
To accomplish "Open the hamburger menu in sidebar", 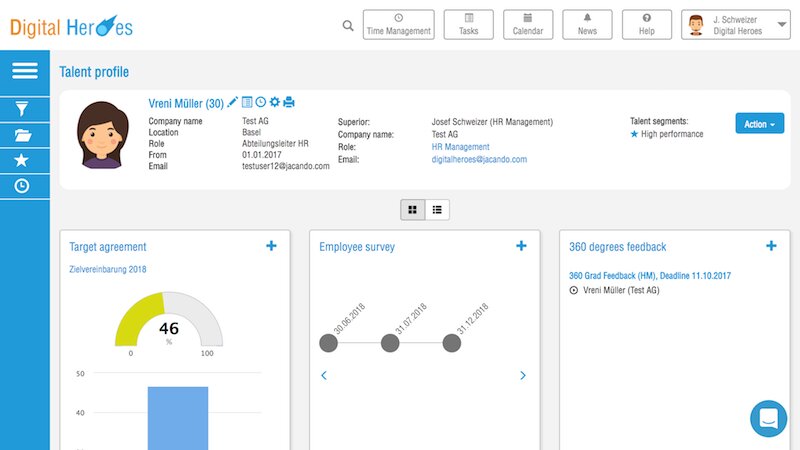I will coord(24,71).
